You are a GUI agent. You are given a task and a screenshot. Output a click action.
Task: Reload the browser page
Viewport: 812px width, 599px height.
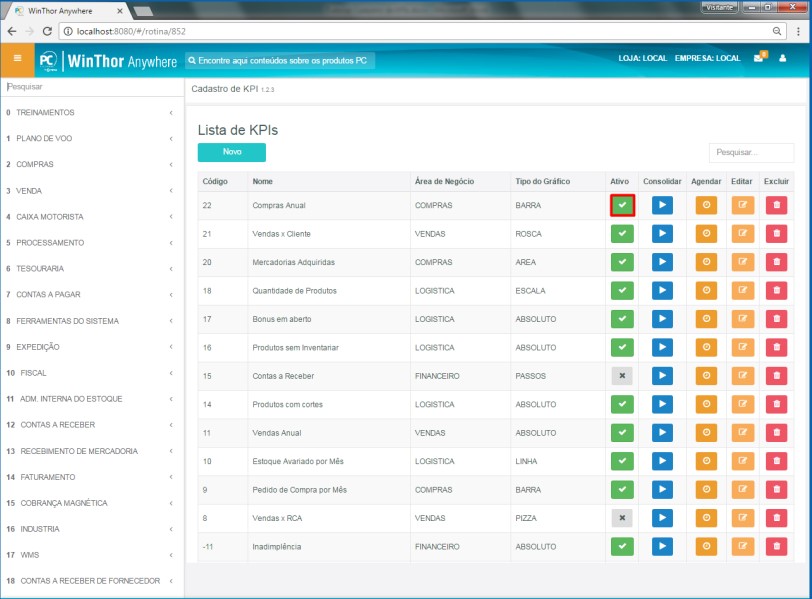coord(47,31)
